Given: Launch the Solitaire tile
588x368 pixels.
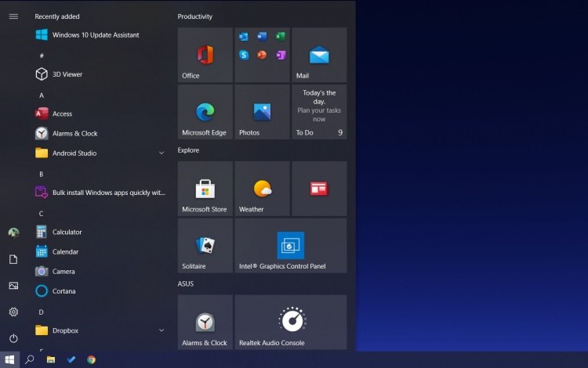Looking at the screenshot, I should (205, 246).
